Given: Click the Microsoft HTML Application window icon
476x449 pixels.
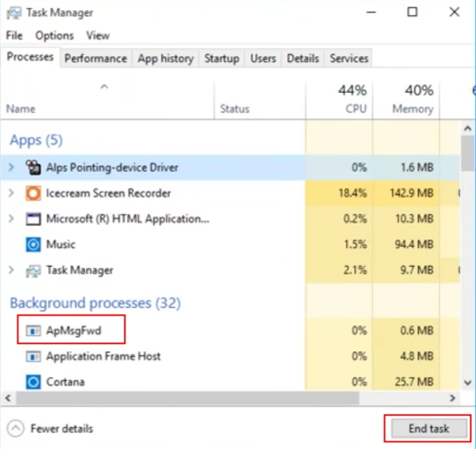Looking at the screenshot, I should point(33,219).
